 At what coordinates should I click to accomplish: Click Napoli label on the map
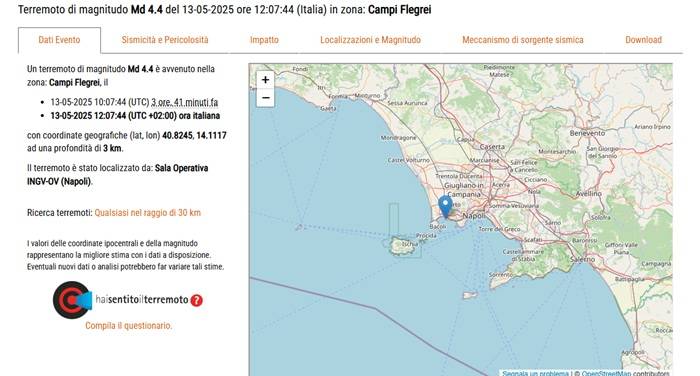click(474, 216)
